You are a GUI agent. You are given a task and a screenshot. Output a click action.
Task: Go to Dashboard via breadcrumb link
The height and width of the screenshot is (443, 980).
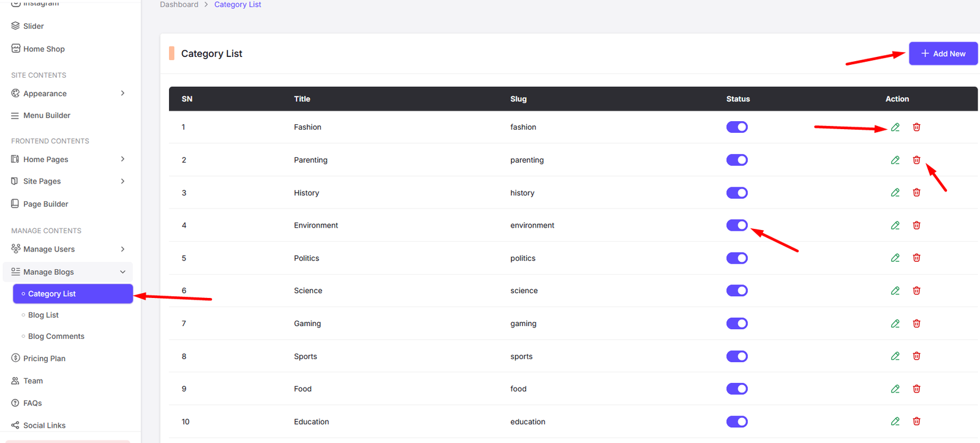coord(179,5)
